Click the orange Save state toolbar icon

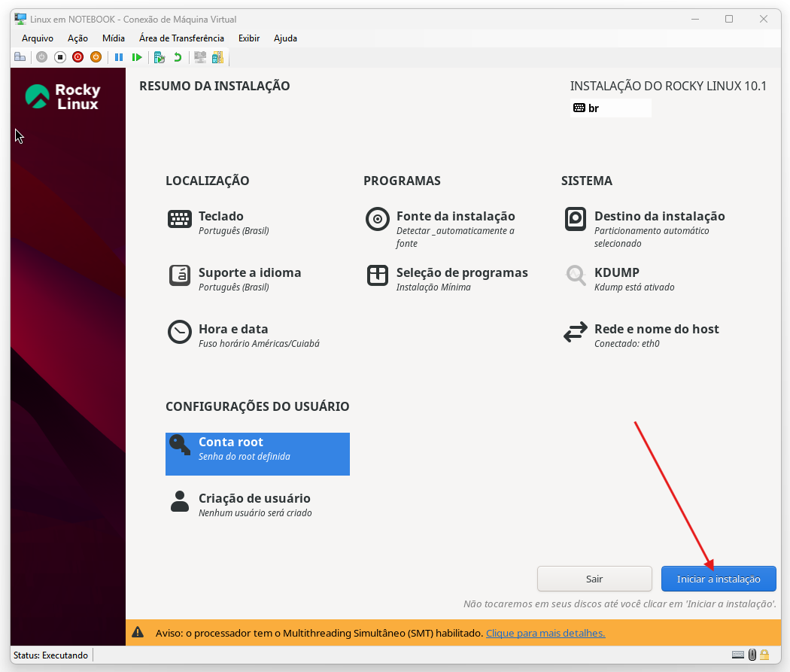[96, 57]
